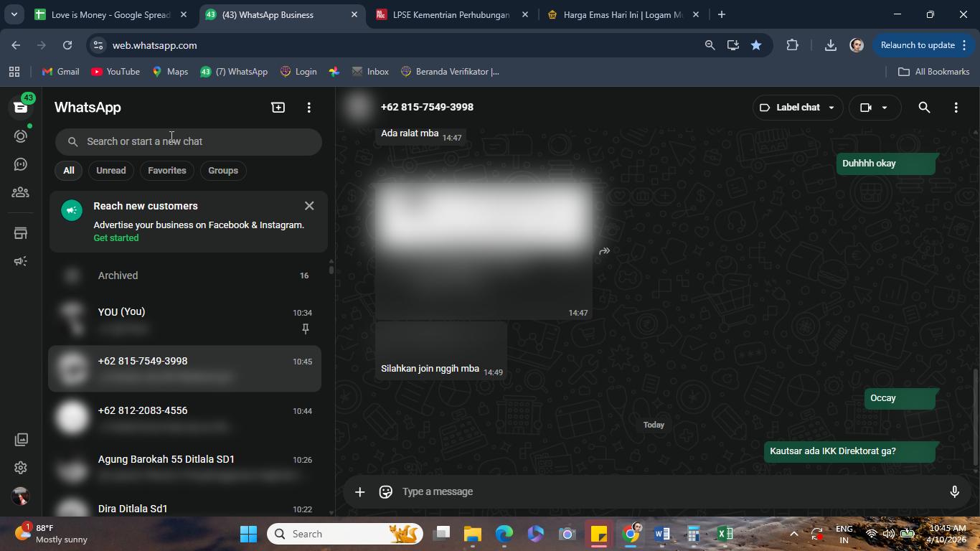Open the Chrome tab search dropdown
The width and height of the screenshot is (980, 551).
click(x=14, y=14)
